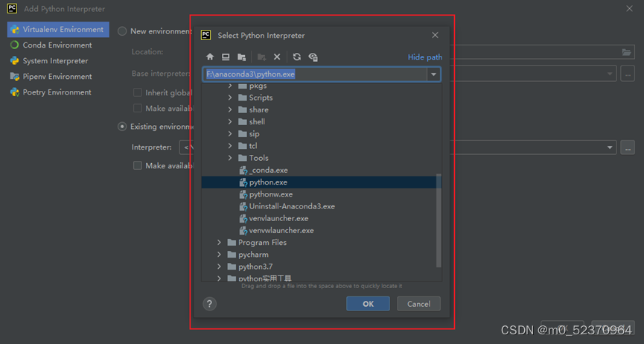Screen dimensions: 644x344
Task: Toggle Inherit global site-packages checkbox
Action: point(138,92)
